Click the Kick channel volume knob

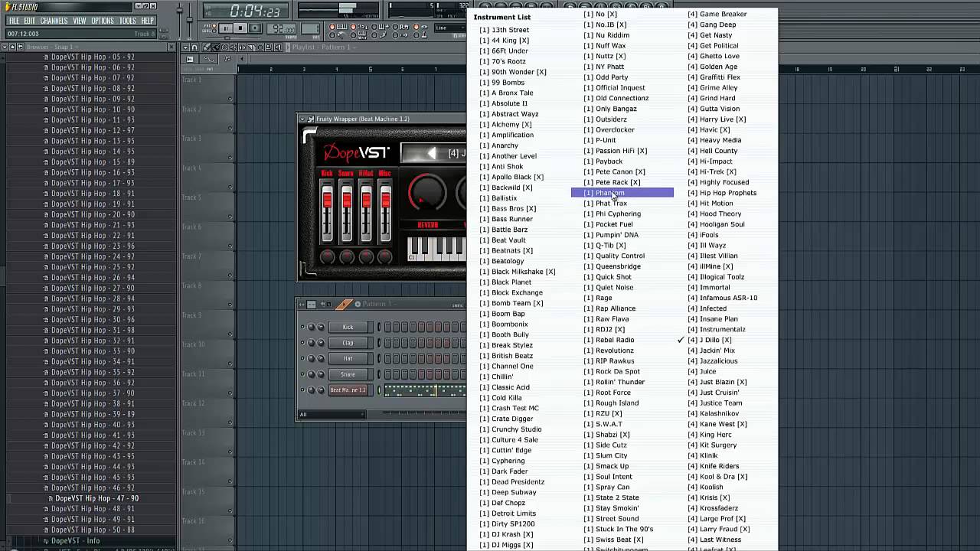[x=321, y=328]
